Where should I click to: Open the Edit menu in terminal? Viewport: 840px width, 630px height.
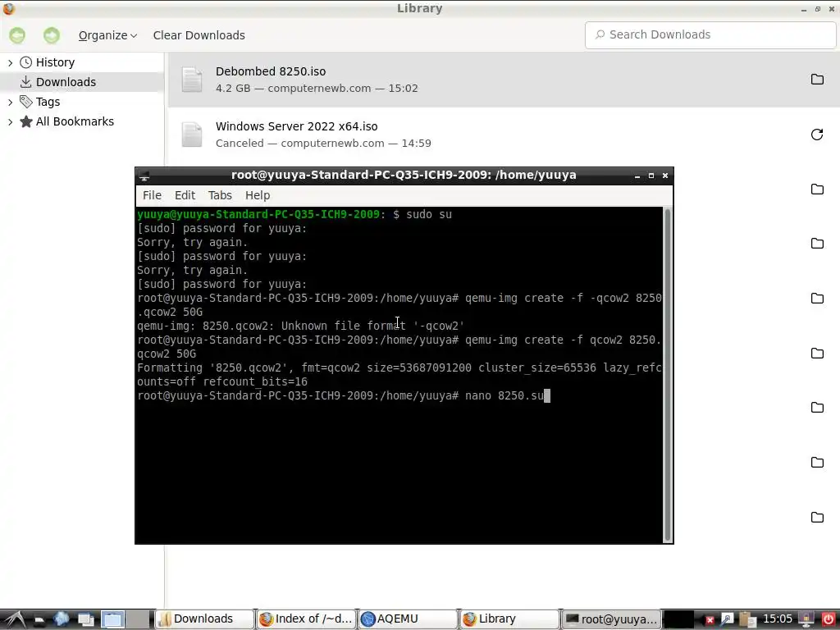(185, 195)
